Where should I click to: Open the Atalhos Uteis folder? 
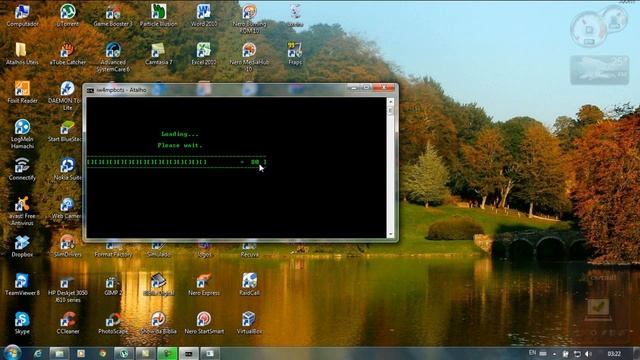22,53
